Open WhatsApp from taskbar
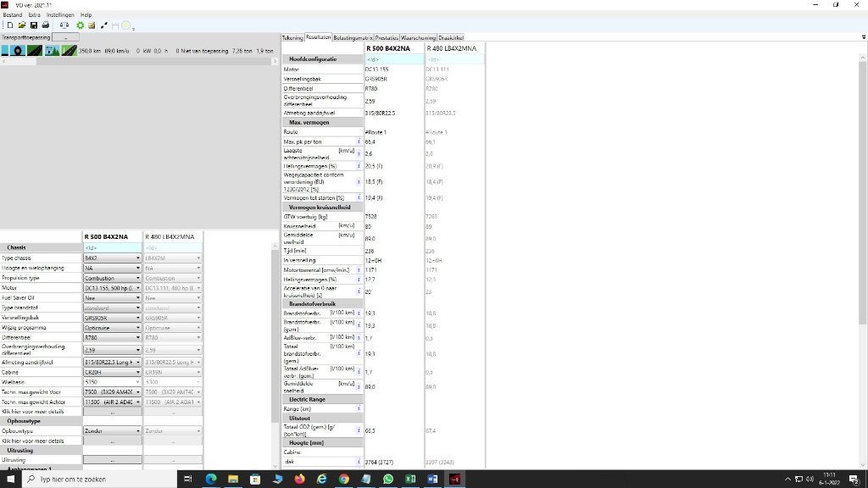The height and width of the screenshot is (488, 868). pos(388,480)
